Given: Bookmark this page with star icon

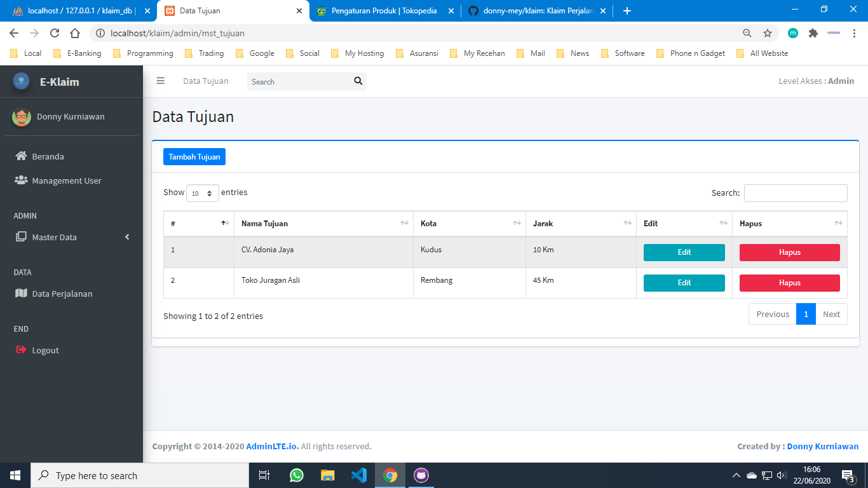Looking at the screenshot, I should coord(768,33).
